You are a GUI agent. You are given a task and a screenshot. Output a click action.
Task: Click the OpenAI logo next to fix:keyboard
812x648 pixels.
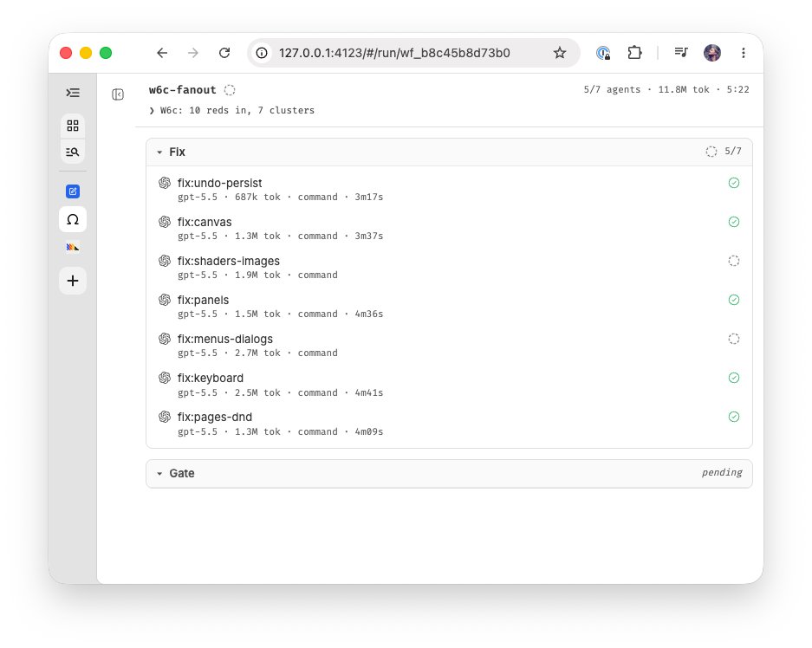[165, 378]
